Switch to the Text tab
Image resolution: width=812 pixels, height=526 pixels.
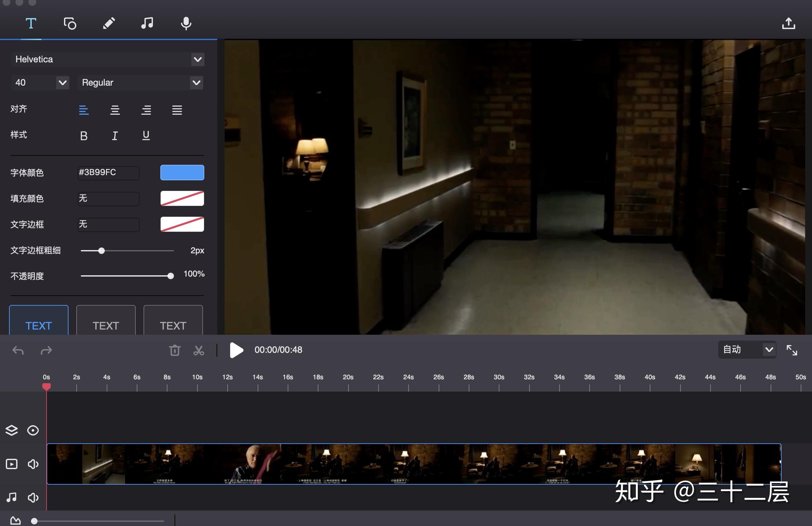(x=31, y=23)
